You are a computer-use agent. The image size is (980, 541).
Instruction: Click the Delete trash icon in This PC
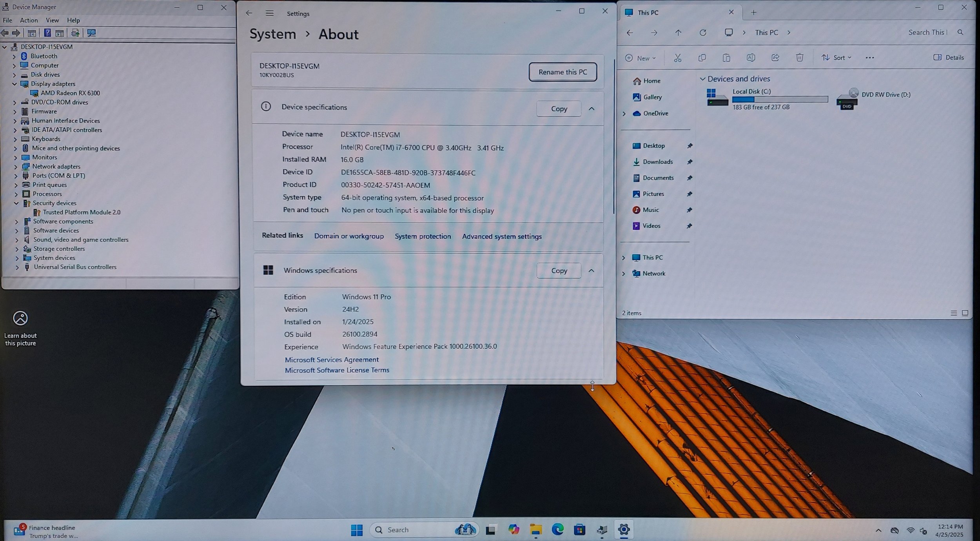[x=799, y=58]
